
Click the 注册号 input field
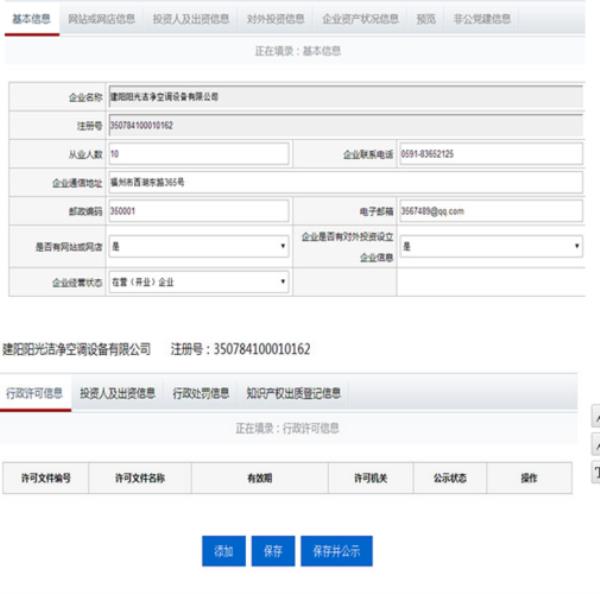point(346,125)
